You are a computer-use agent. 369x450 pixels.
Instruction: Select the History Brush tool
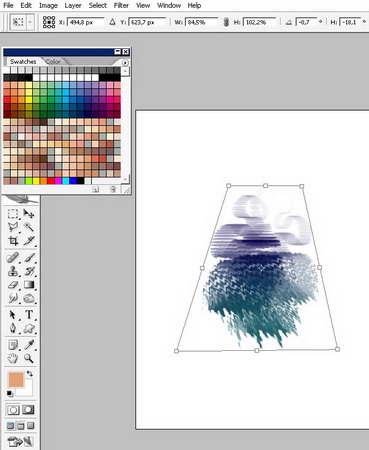(x=29, y=271)
